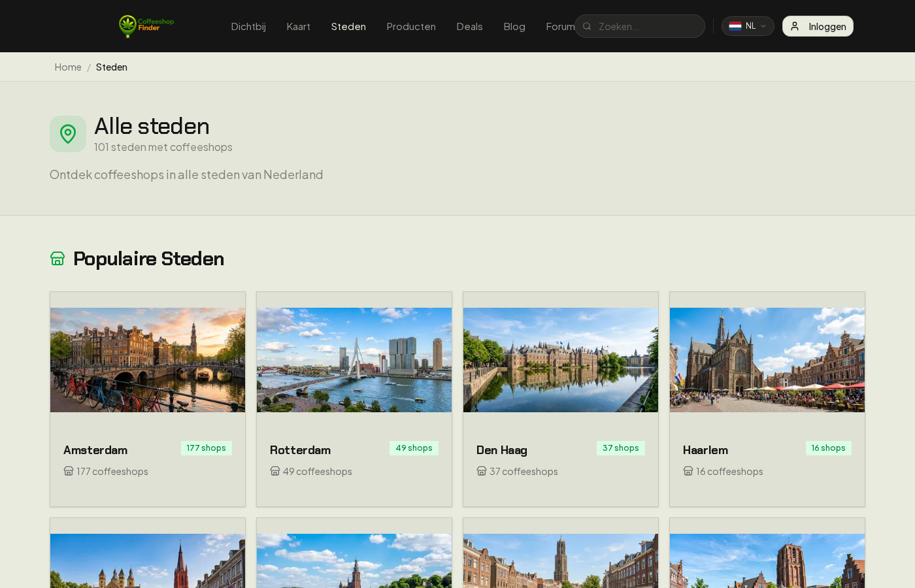The image size is (915, 588).
Task: Go to the Kaart page
Action: click(299, 27)
